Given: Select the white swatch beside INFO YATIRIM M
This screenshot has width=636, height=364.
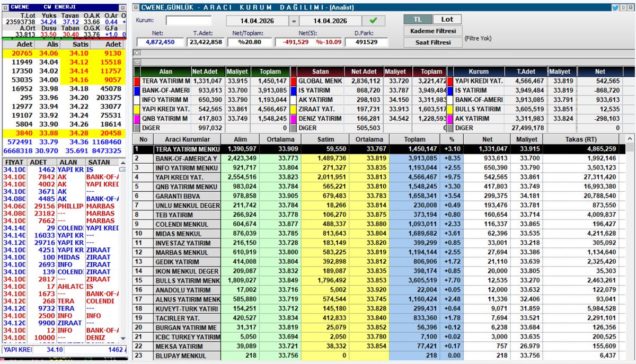Looking at the screenshot, I should 137,100.
